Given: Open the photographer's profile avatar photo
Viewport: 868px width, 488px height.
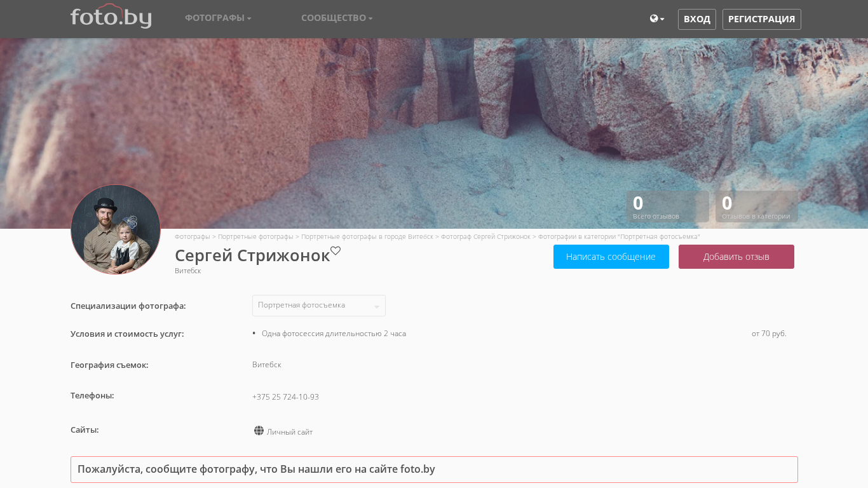Looking at the screenshot, I should click(x=116, y=229).
